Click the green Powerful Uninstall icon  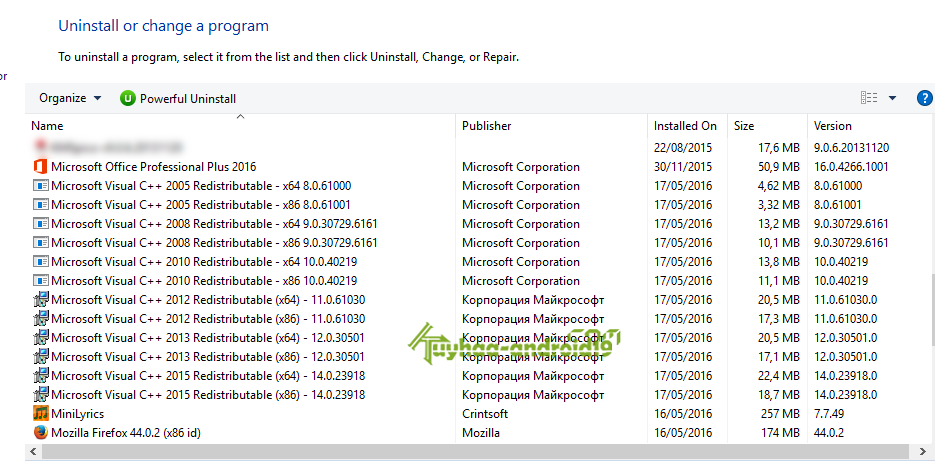point(128,98)
